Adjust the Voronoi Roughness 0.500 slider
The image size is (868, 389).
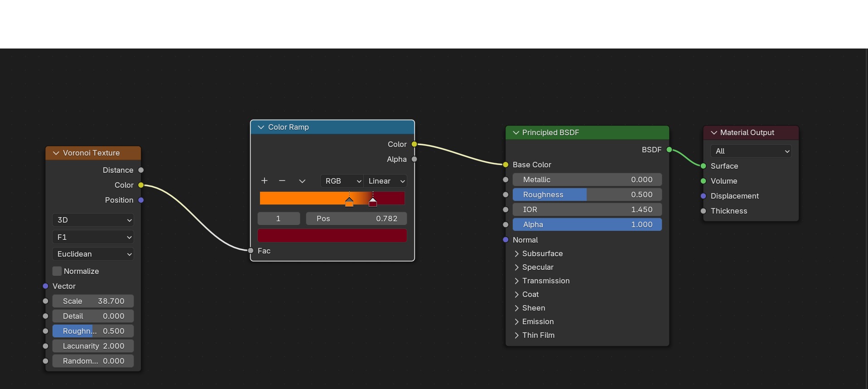coord(93,331)
